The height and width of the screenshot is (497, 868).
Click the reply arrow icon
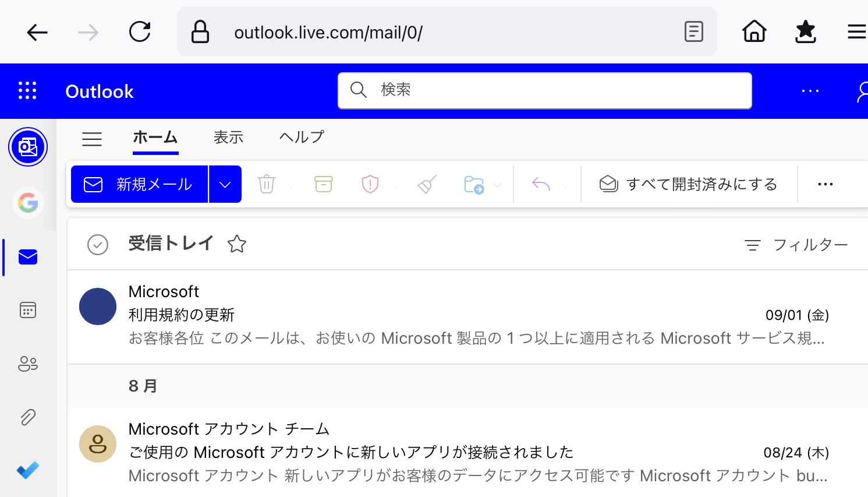point(541,184)
